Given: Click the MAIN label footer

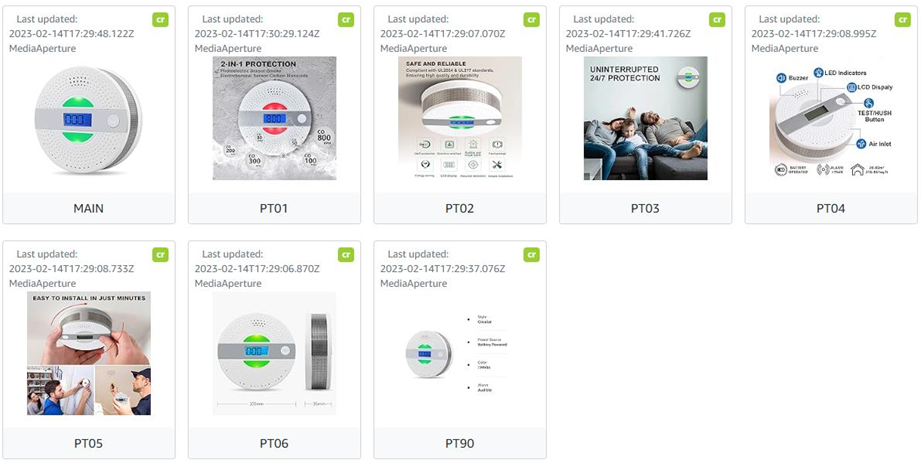Looking at the screenshot, I should click(x=89, y=208).
